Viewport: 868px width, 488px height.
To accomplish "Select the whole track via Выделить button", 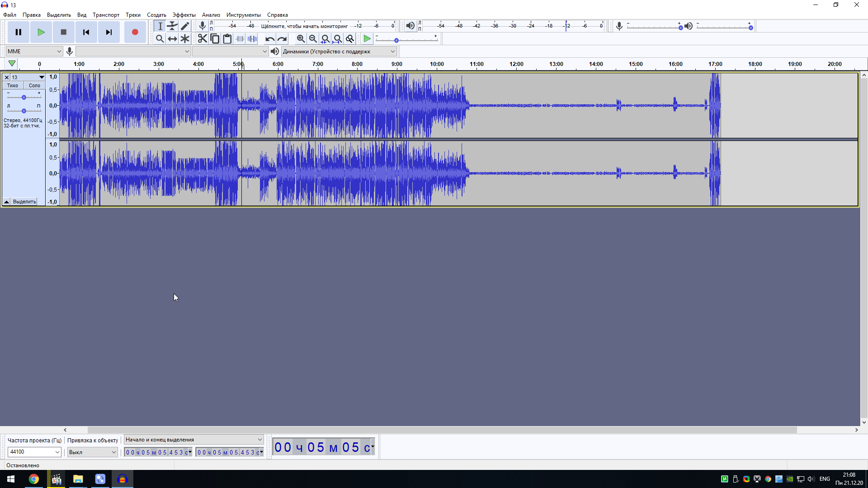I will (x=24, y=202).
